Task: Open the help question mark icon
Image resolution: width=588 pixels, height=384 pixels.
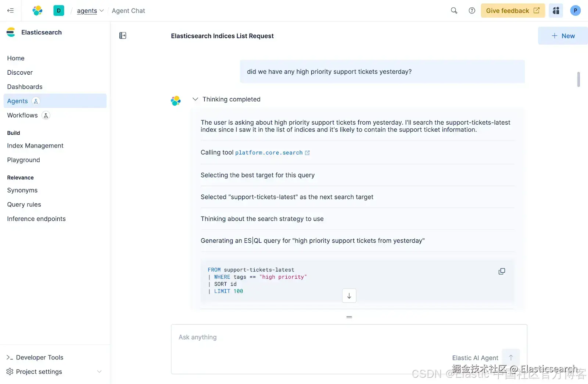Action: tap(472, 11)
